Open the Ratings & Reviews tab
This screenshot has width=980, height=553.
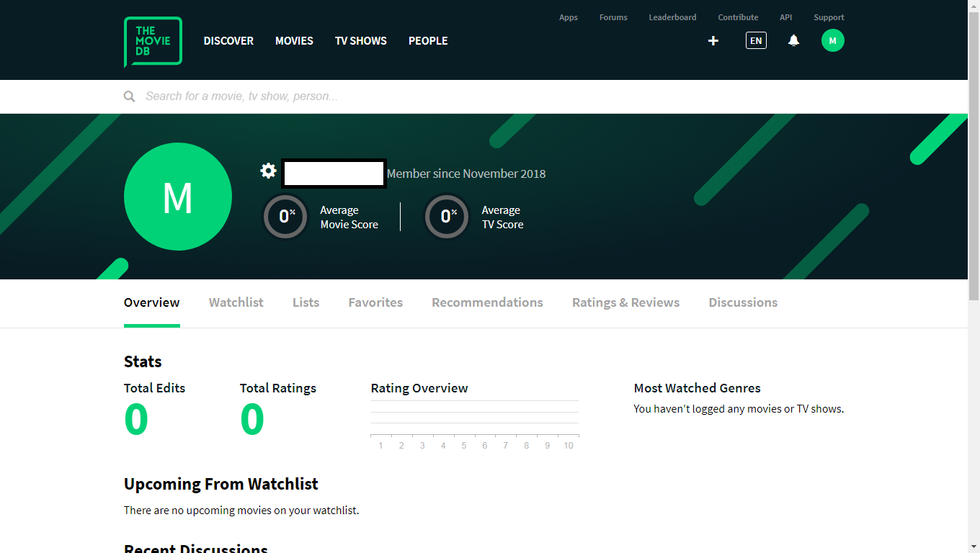coord(625,302)
